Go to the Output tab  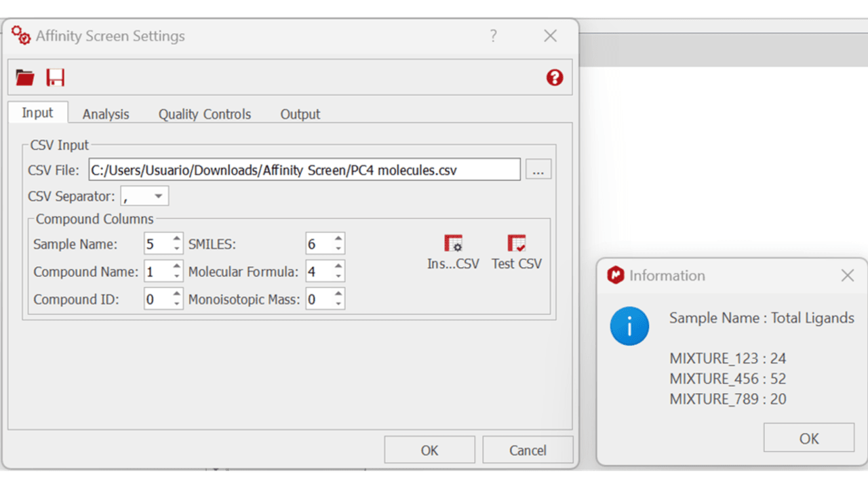click(x=300, y=115)
